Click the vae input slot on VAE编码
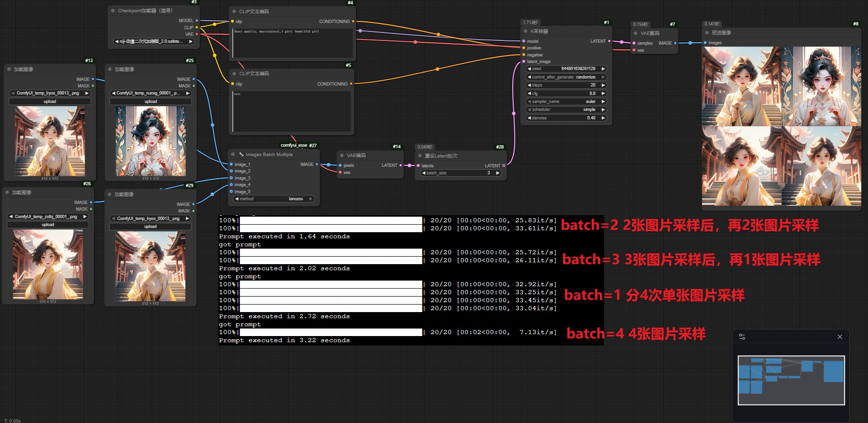 (340, 172)
